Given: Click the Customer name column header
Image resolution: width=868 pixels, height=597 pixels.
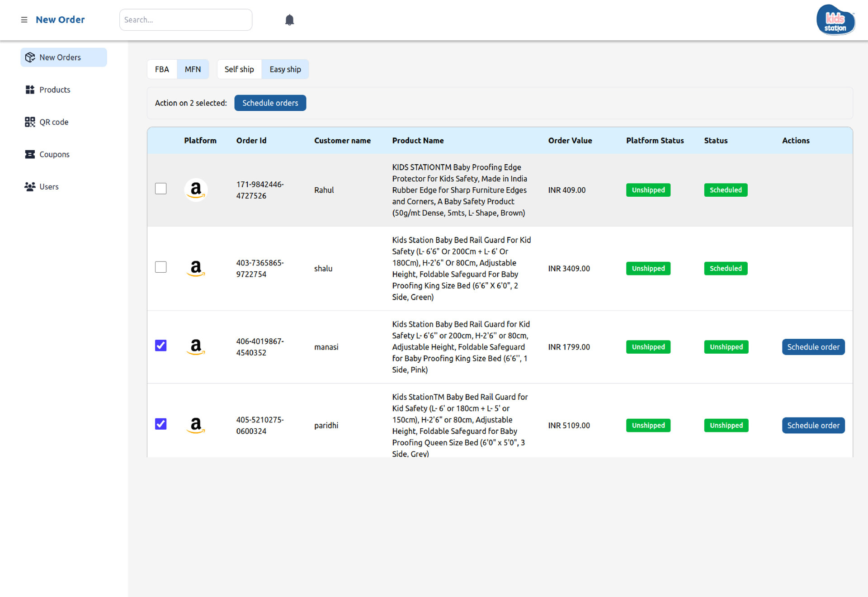Looking at the screenshot, I should coord(343,141).
